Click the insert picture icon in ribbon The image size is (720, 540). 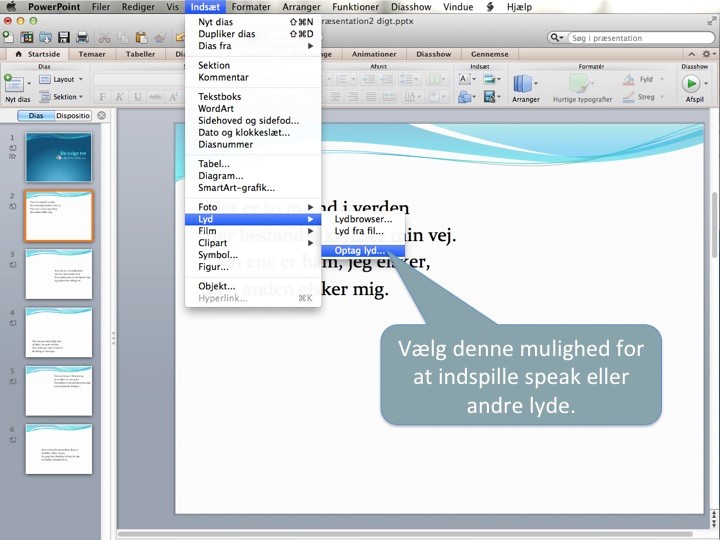[x=489, y=79]
